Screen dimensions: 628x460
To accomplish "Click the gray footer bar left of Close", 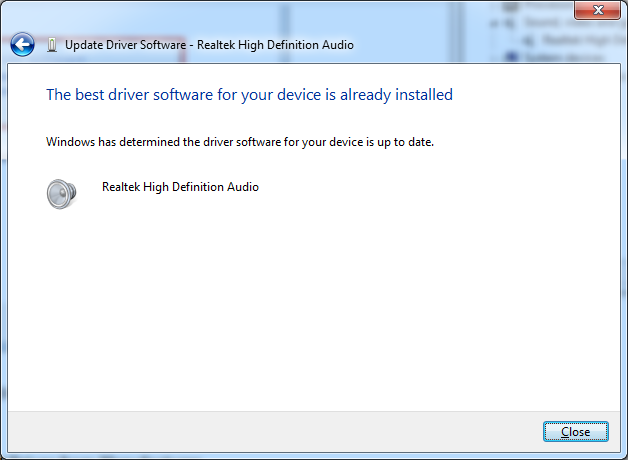I will tap(270, 431).
